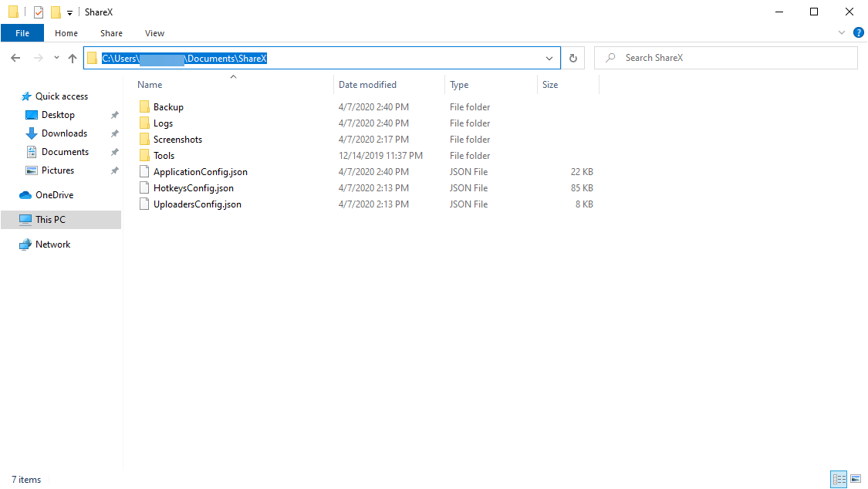Navigate back with the back arrow
This screenshot has width=868, height=489.
(15, 57)
